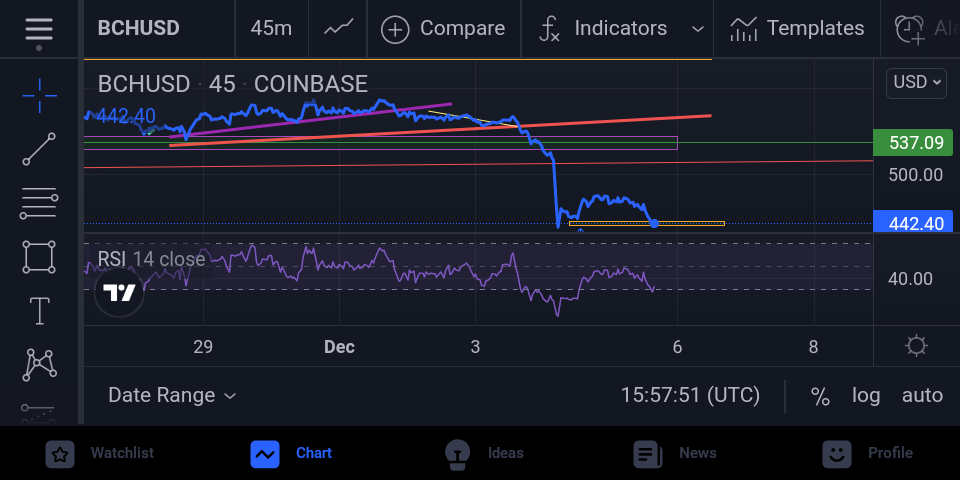
Task: Click the TradingView logo badge
Action: tap(119, 293)
